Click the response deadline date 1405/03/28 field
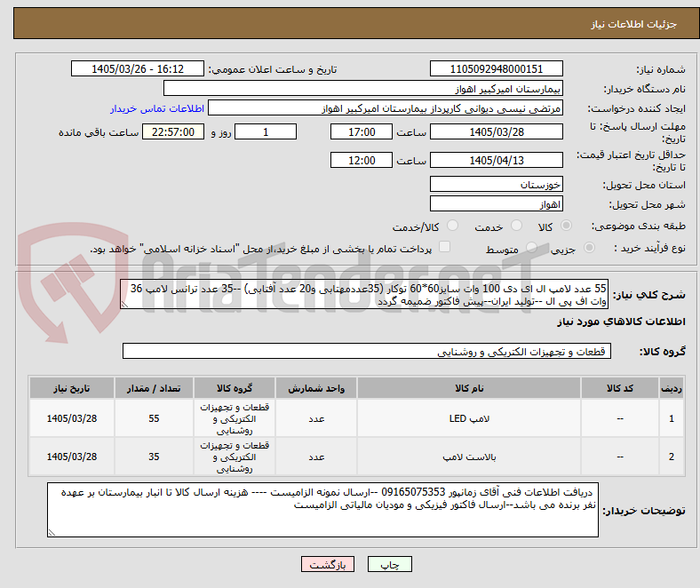The height and width of the screenshot is (588, 700). (496, 131)
